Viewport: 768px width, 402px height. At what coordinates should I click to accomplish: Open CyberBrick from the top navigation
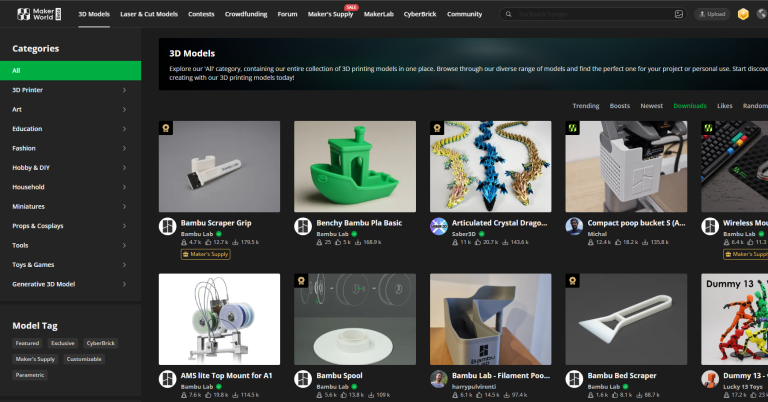(x=420, y=14)
